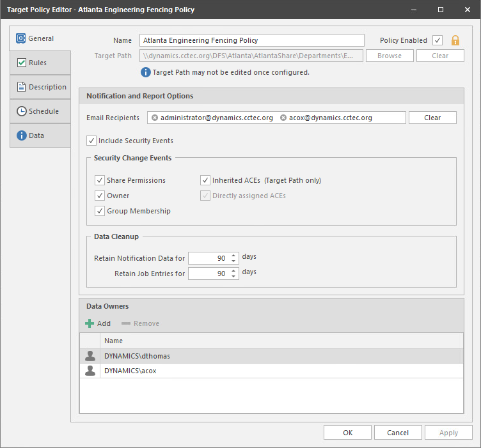This screenshot has height=448, width=481.
Task: Click into the policy Name text field
Action: point(251,40)
